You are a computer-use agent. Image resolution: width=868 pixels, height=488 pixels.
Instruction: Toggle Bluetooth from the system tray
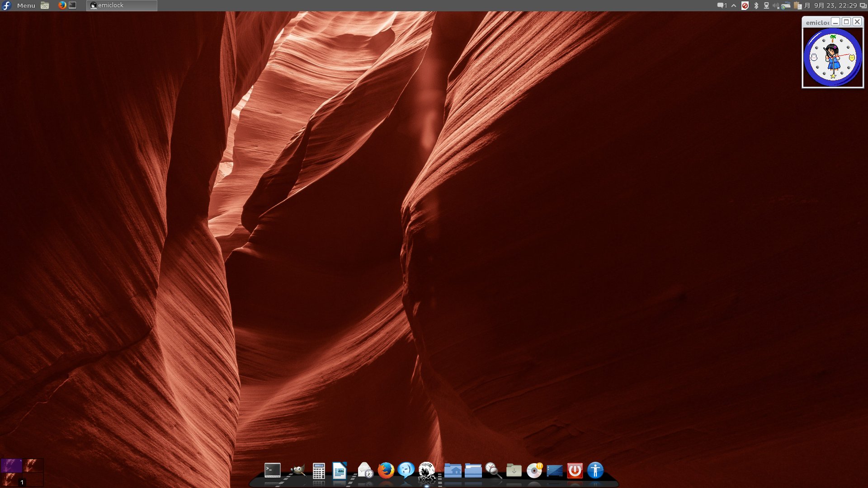(x=756, y=6)
